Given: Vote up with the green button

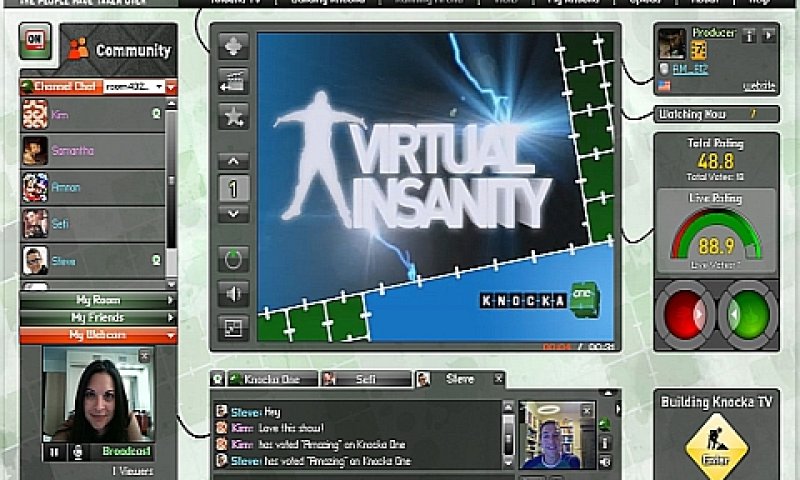Looking at the screenshot, I should coord(747,315).
